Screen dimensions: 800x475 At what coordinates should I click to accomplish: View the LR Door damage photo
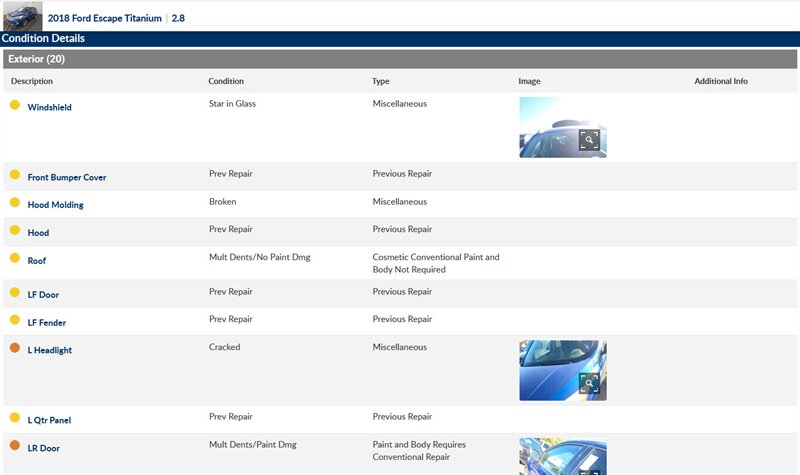[x=562, y=456]
